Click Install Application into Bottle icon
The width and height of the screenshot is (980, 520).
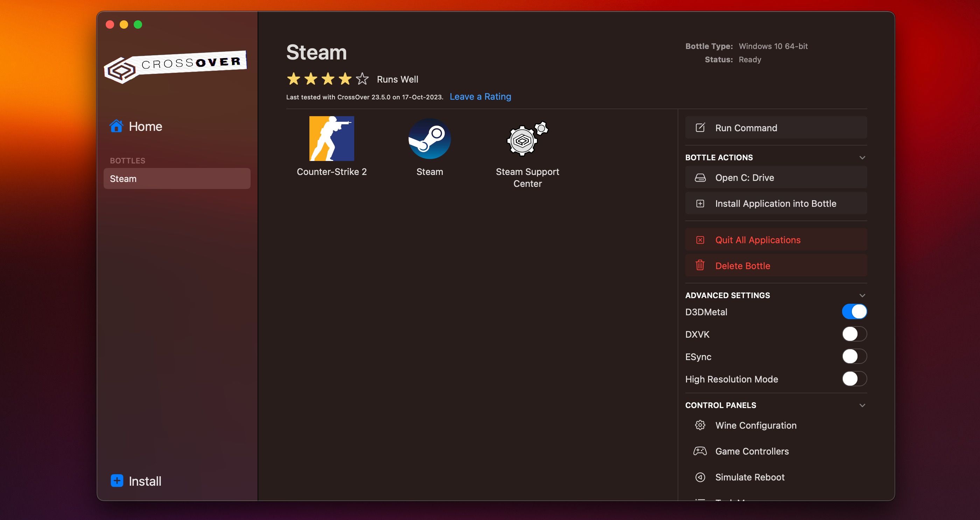pos(699,204)
